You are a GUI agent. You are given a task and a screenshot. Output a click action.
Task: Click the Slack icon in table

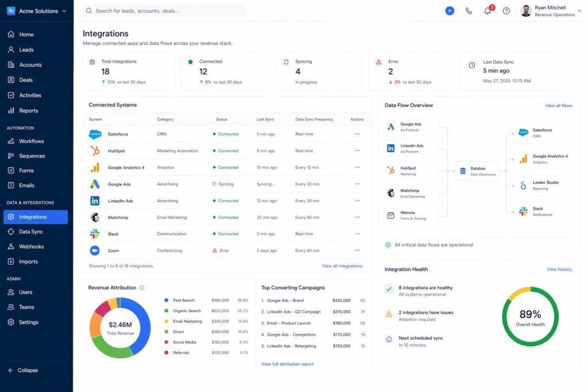click(x=95, y=234)
